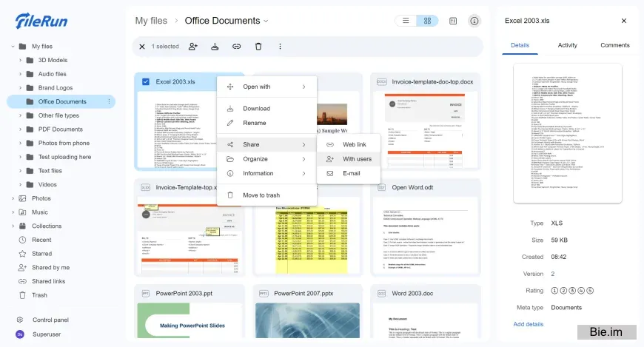The image size is (644, 347).
Task: Open Starred via star icon
Action: (x=23, y=254)
